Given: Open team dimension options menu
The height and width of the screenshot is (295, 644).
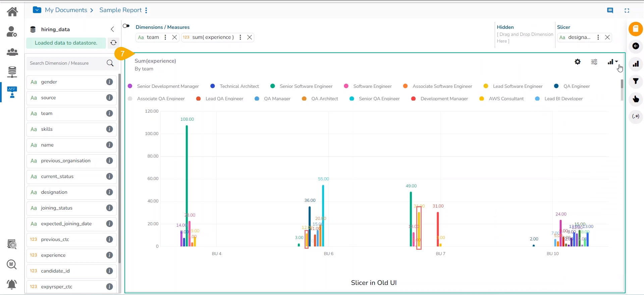Looking at the screenshot, I should click(x=165, y=37).
